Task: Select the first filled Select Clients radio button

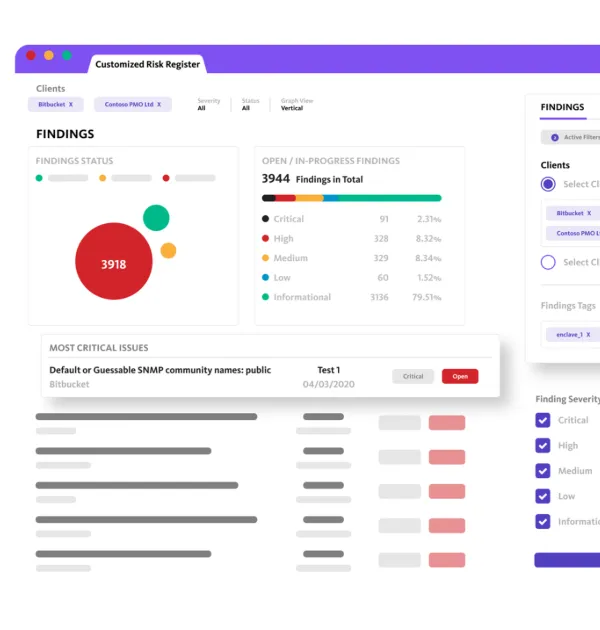Action: (548, 184)
